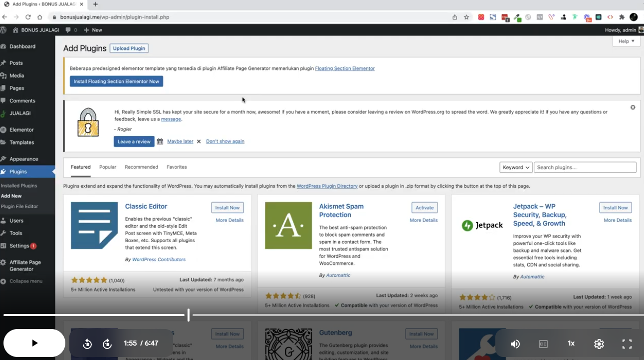Reload the browser page
This screenshot has width=644, height=360.
28,17
